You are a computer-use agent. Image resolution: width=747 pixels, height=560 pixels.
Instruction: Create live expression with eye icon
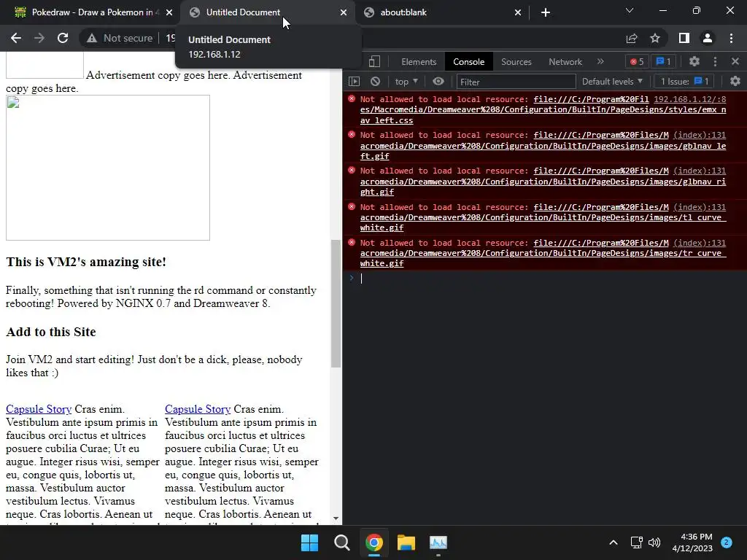pos(438,82)
